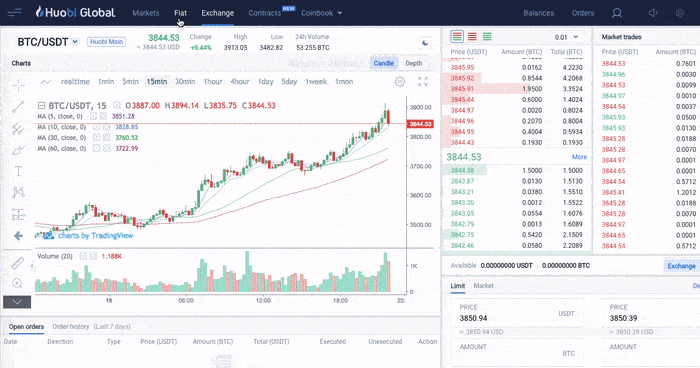This screenshot has height=368, width=700.
Task: Click the Exchange button next to available balance
Action: 681,266
